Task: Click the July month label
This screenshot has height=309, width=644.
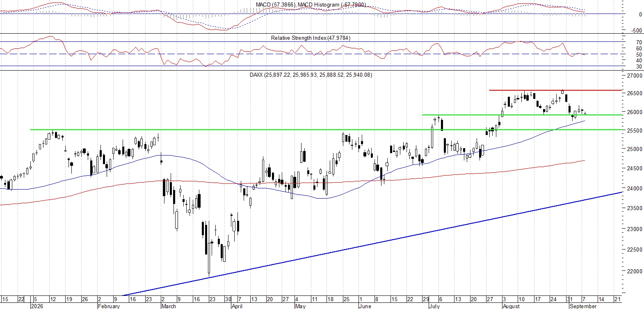Action: click(x=434, y=306)
